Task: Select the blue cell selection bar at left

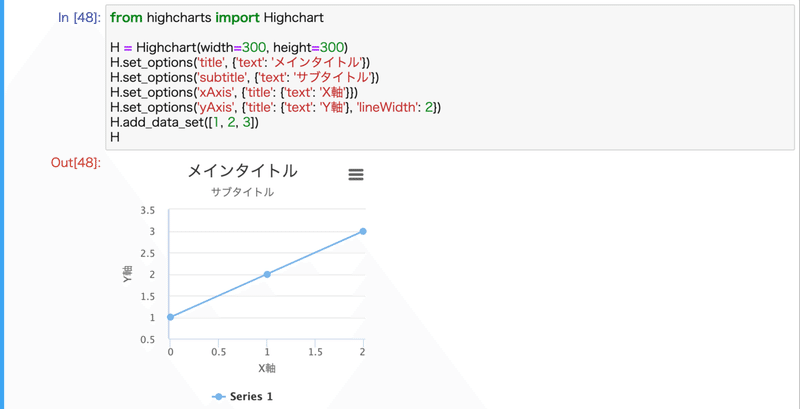Action: 2,204
